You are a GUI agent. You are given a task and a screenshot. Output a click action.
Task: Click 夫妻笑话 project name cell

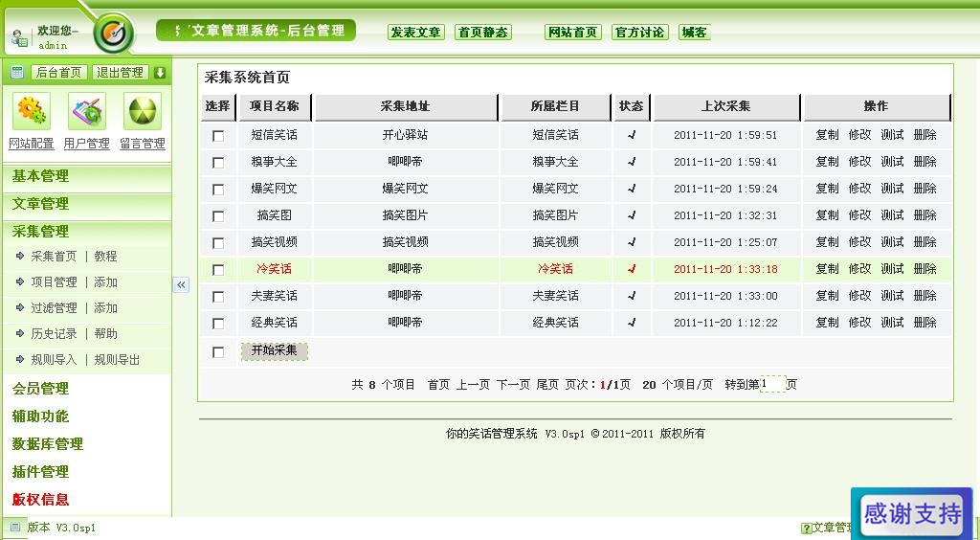(x=275, y=296)
